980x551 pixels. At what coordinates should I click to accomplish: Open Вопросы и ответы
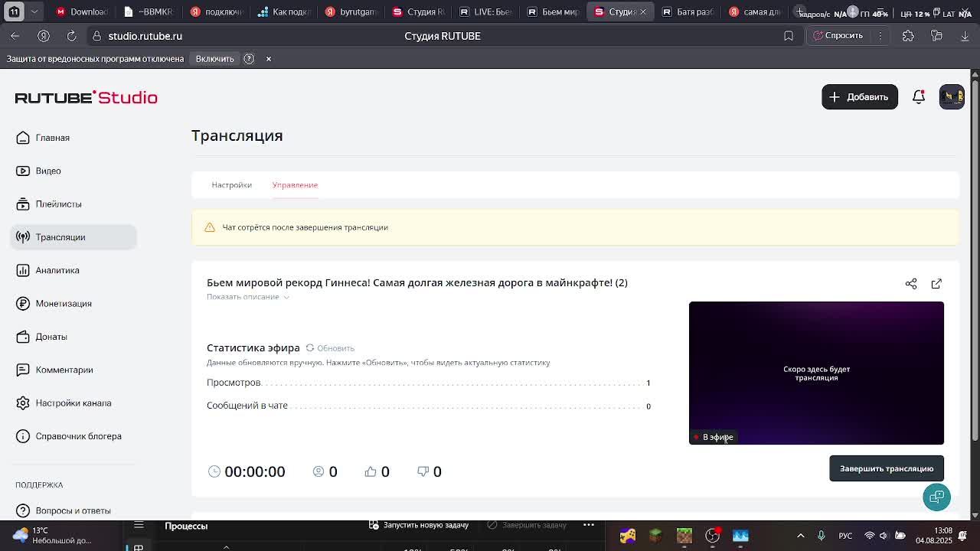(73, 510)
